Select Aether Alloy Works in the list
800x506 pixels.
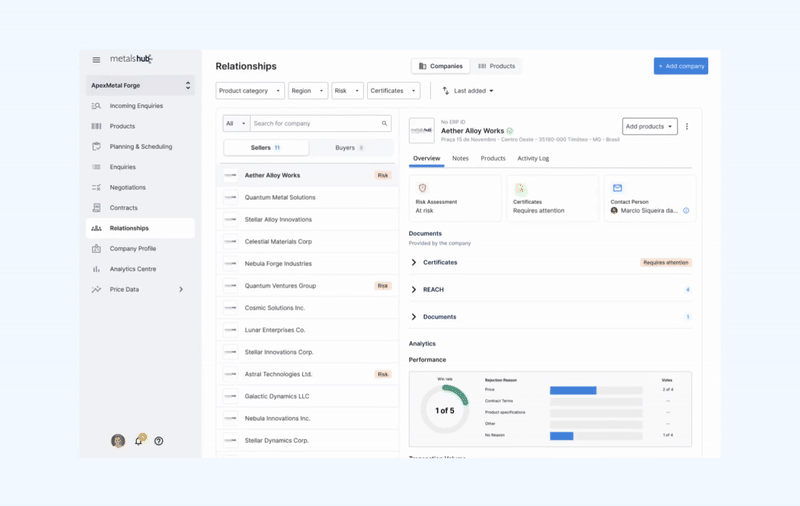308,175
